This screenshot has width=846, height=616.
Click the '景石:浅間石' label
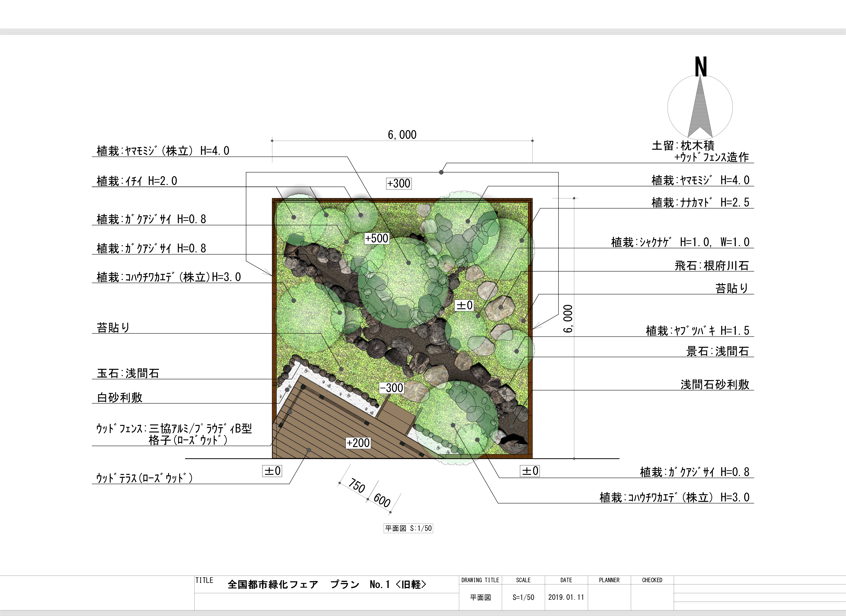718,351
